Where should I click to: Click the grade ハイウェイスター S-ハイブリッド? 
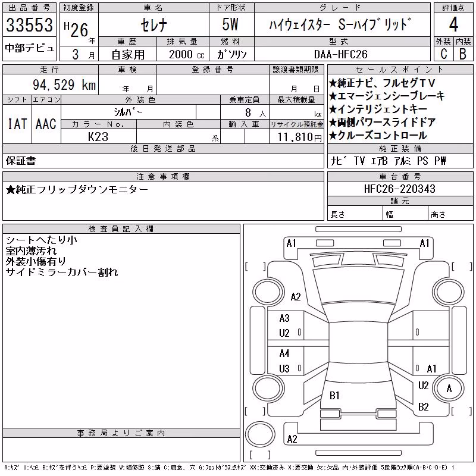point(340,24)
